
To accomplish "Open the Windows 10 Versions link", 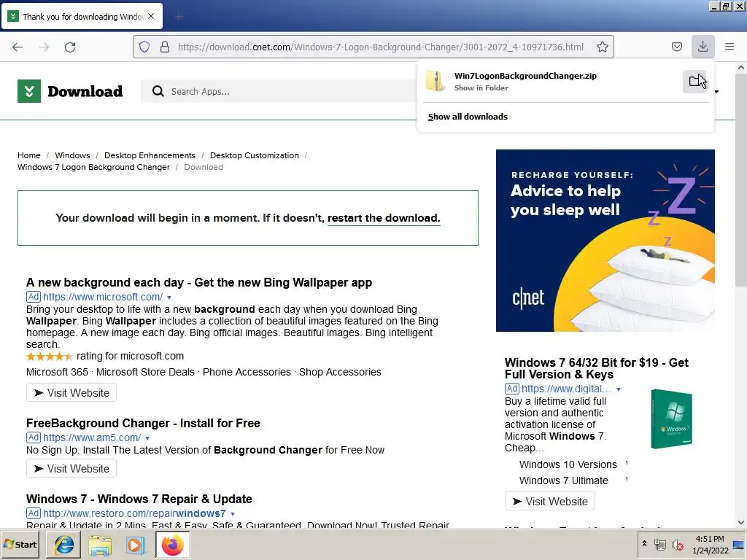I will 568,464.
